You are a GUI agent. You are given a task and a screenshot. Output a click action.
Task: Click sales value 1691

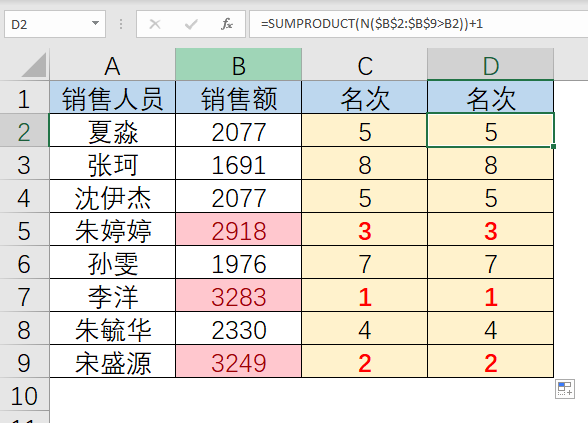(x=238, y=163)
